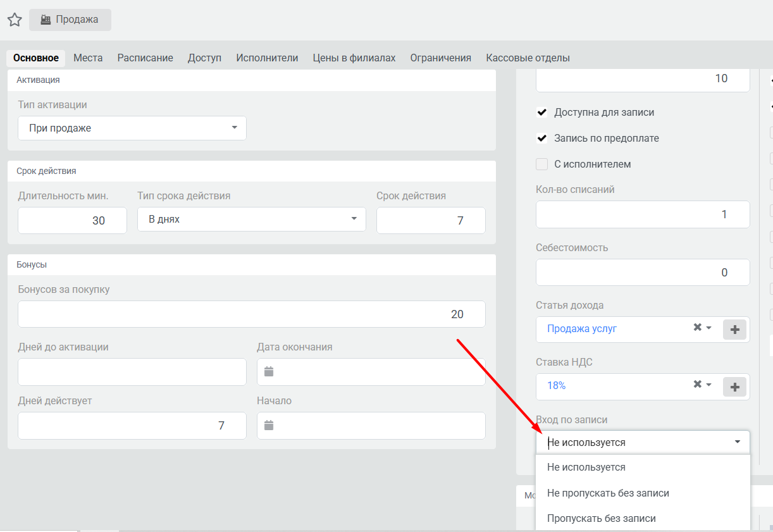Open the Тип активации dropdown
The width and height of the screenshot is (773, 532).
132,128
